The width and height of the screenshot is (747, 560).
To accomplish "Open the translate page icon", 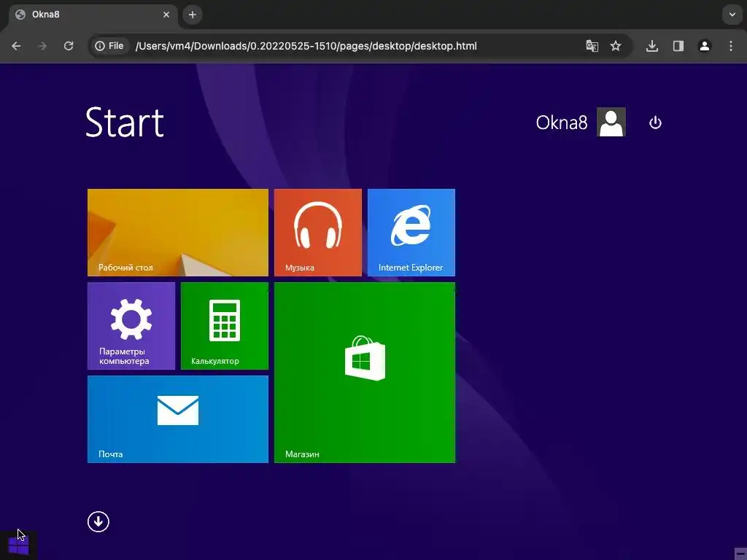I will [x=592, y=46].
